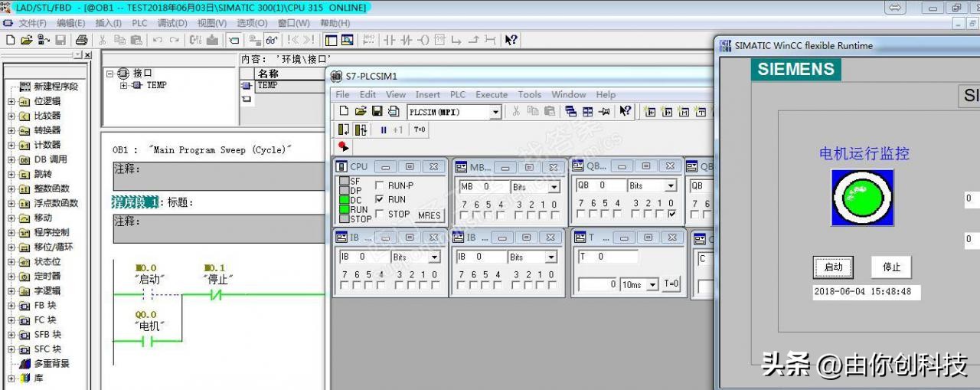The height and width of the screenshot is (390, 980).
Task: Click the 启动 button in WinCC Runtime
Action: pos(833,267)
